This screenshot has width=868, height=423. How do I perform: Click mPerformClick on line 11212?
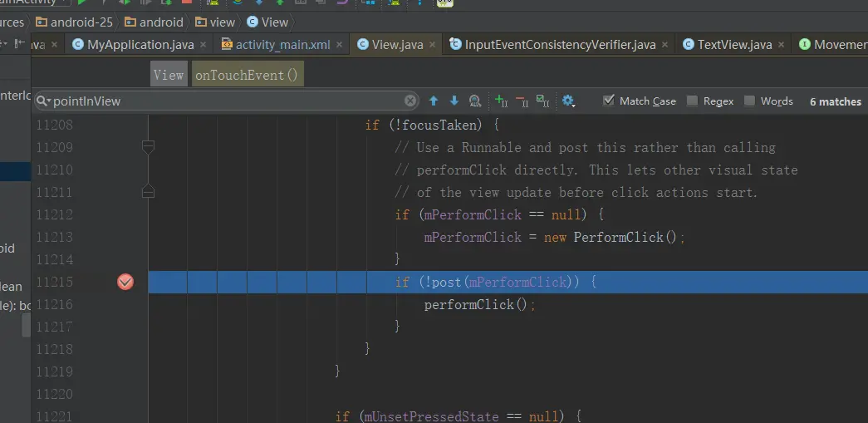(x=473, y=214)
